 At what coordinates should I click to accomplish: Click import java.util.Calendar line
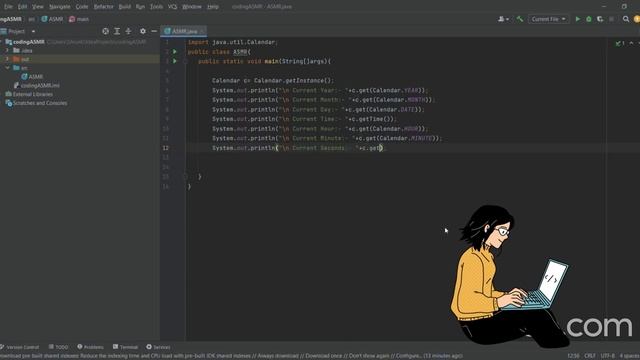(x=233, y=42)
